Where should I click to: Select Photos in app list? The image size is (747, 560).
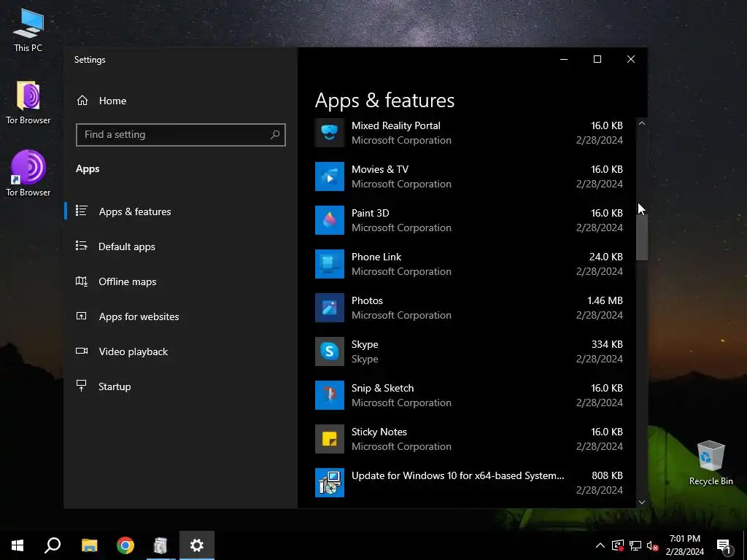367,301
